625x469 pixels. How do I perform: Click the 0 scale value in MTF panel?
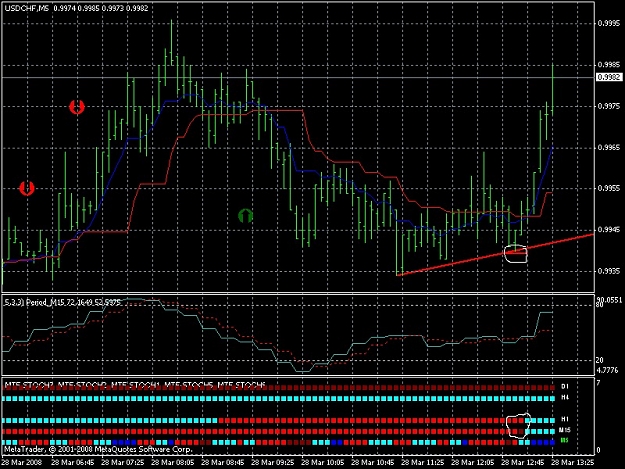[598, 451]
